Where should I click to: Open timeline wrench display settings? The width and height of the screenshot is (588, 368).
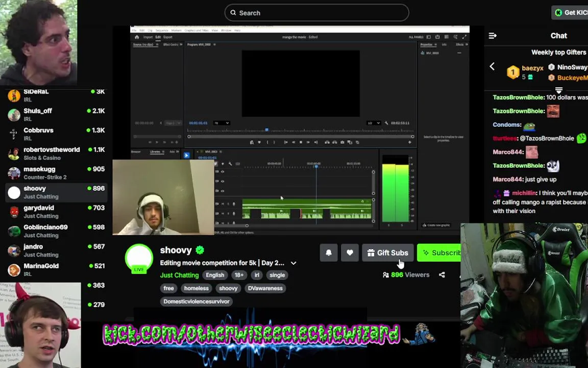point(230,164)
